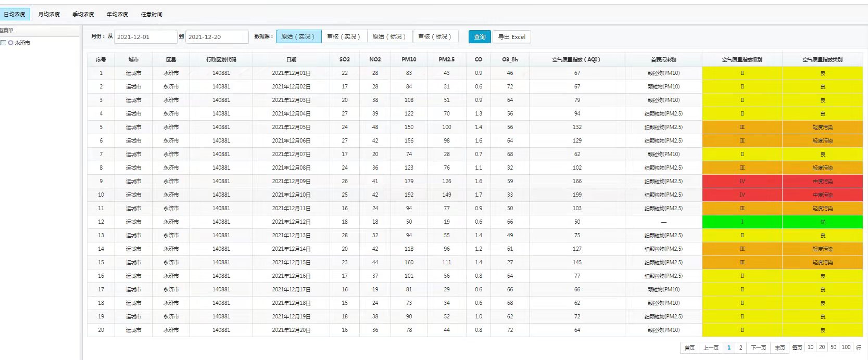Click the 首要污染物 column header
The image size is (868, 360).
point(663,59)
